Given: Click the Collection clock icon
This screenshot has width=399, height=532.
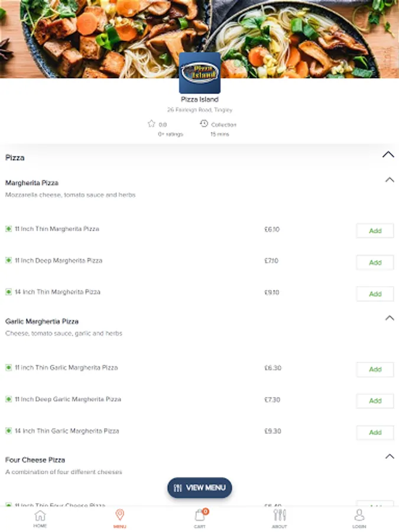Looking at the screenshot, I should pyautogui.click(x=204, y=124).
